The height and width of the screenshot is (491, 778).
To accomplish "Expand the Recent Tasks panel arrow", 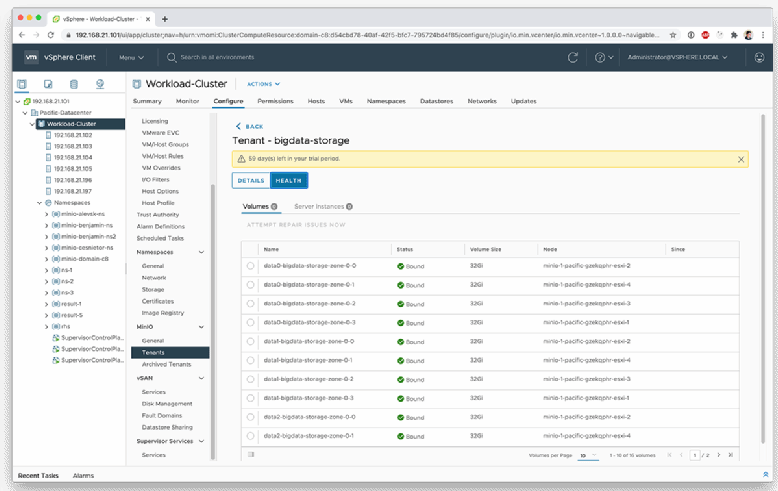I will pos(765,475).
